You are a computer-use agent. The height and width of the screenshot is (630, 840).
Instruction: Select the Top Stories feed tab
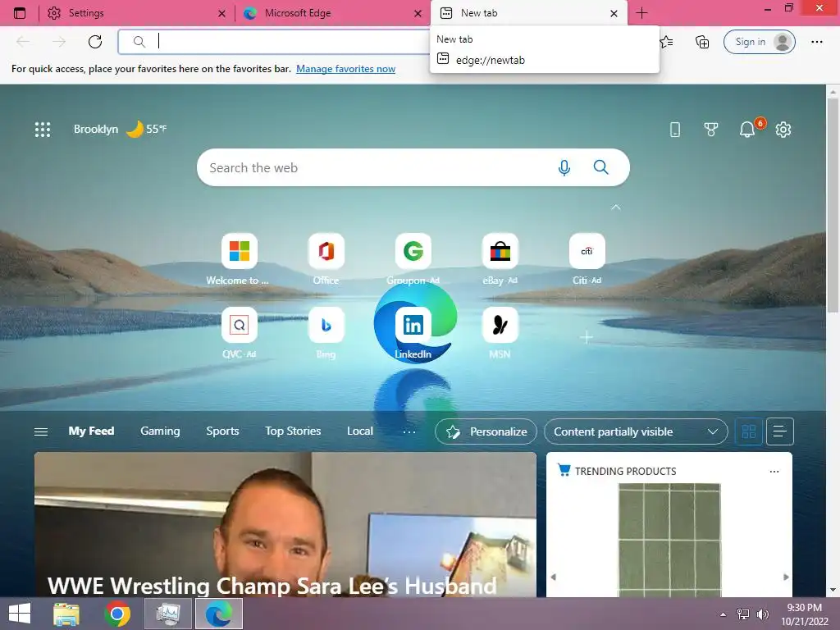pyautogui.click(x=293, y=431)
